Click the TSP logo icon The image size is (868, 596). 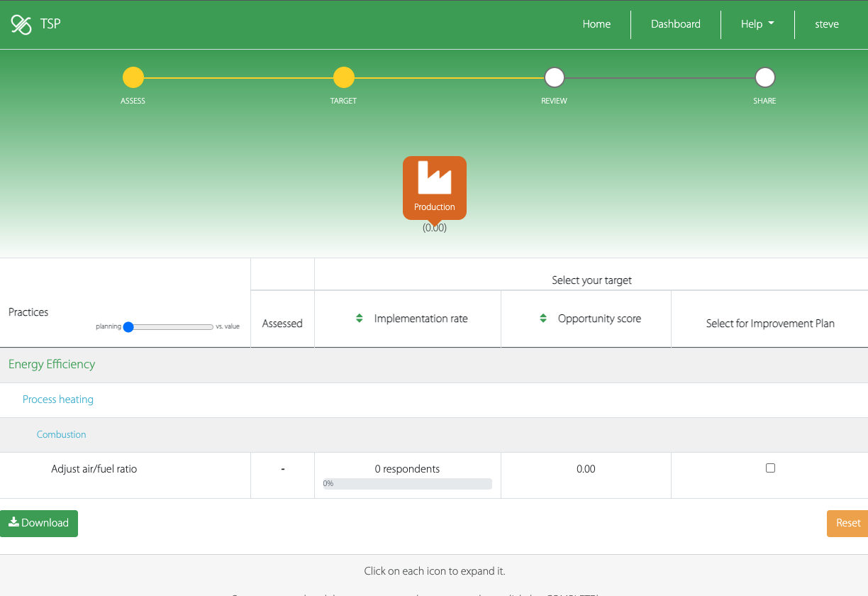pos(21,25)
